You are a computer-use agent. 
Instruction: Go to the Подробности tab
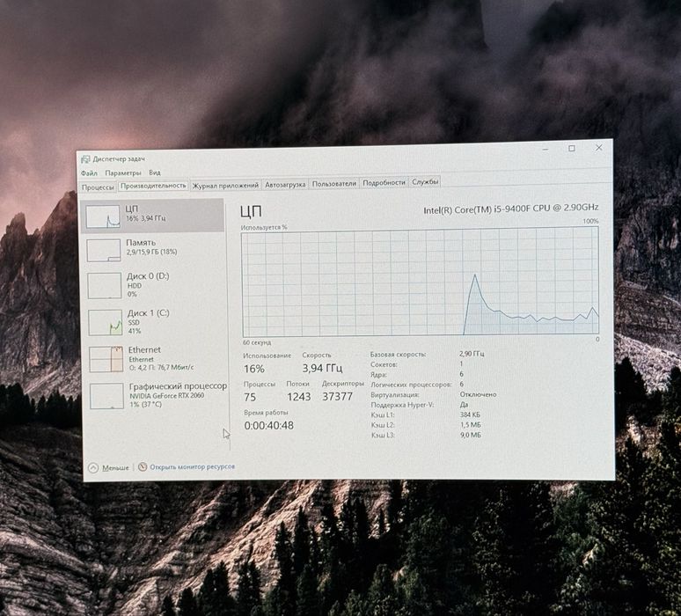[x=384, y=182]
